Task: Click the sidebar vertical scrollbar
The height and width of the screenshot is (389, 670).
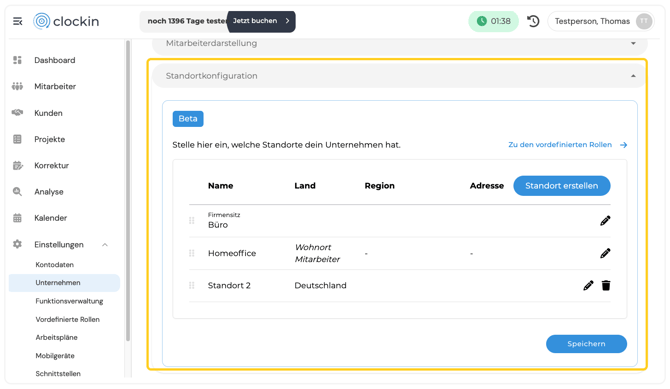Action: pyautogui.click(x=127, y=191)
